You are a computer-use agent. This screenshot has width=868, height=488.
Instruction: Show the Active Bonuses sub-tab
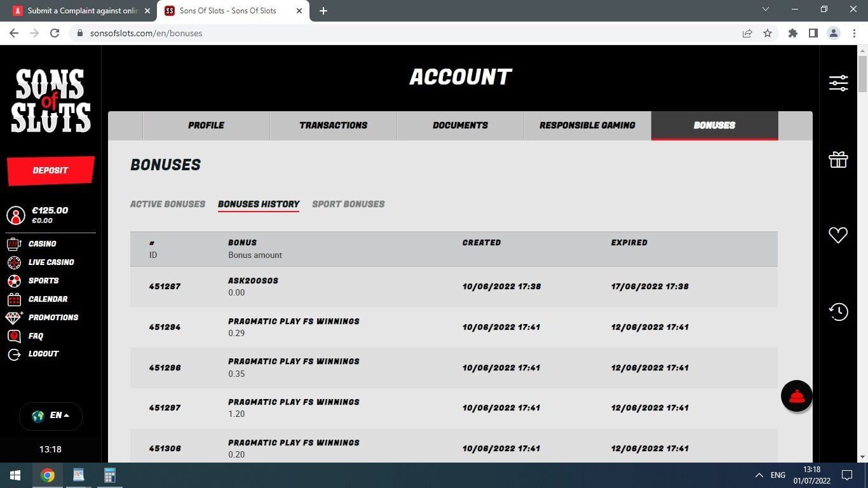tap(168, 204)
